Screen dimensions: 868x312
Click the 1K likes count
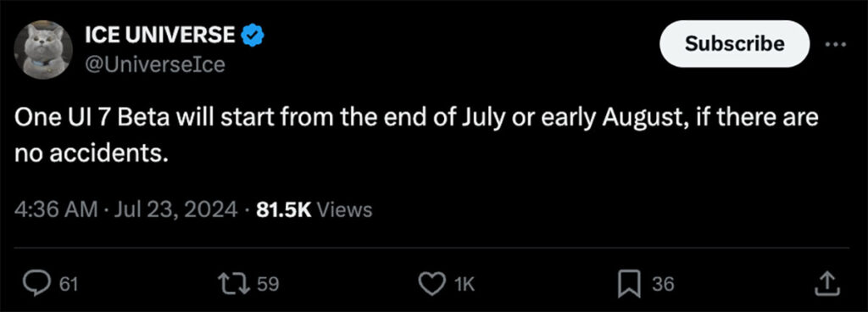click(x=465, y=284)
